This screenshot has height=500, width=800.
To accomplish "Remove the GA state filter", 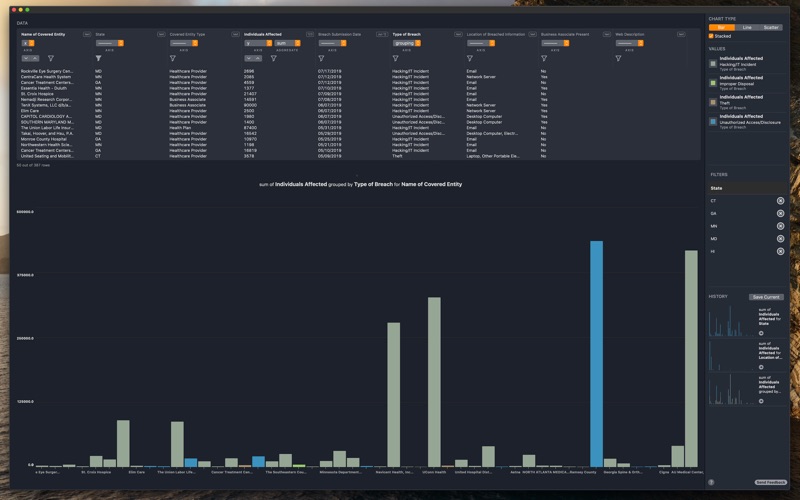I will pyautogui.click(x=780, y=214).
